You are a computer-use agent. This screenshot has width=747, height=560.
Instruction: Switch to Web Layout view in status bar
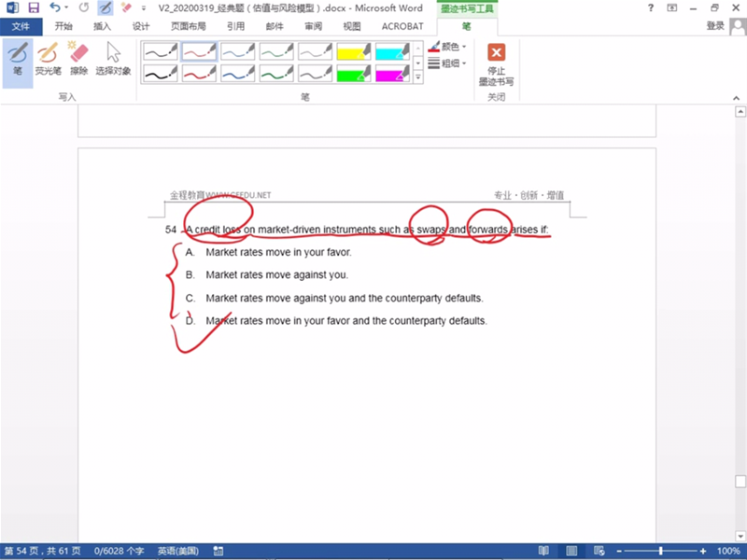click(599, 552)
